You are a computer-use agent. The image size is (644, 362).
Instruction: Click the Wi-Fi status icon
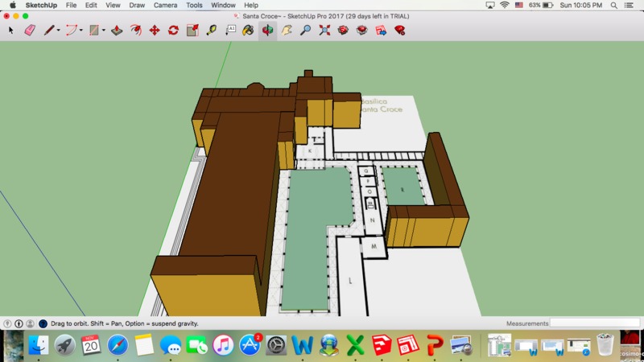coord(505,6)
